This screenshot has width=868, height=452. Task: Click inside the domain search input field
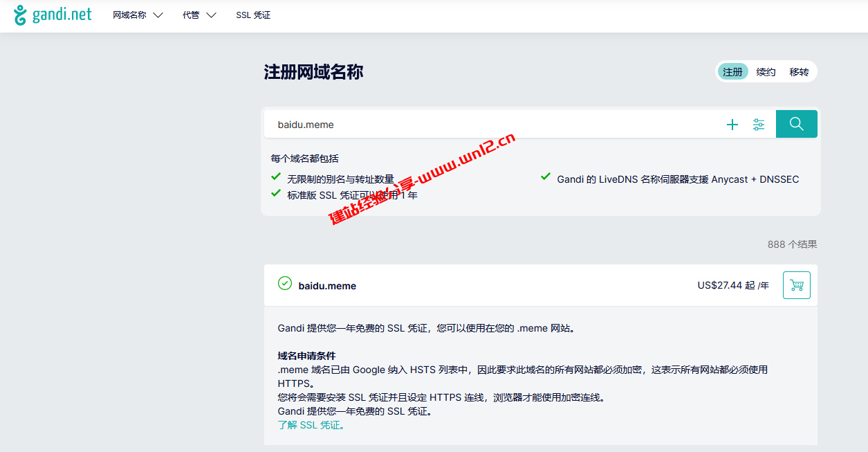point(415,124)
